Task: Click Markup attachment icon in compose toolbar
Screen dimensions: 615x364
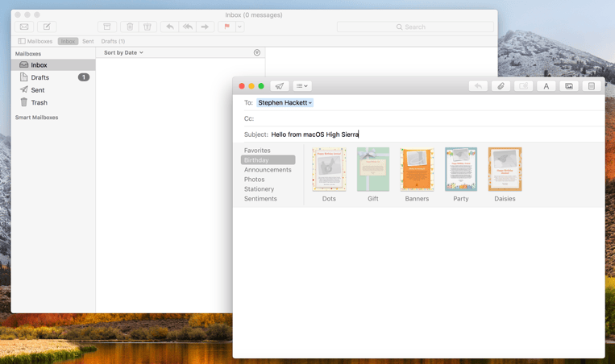Action: [523, 86]
